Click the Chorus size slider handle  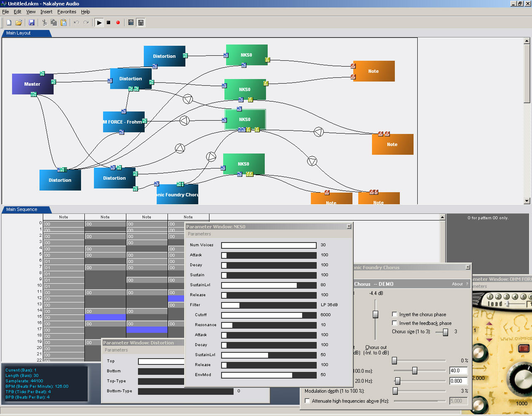coord(446,332)
